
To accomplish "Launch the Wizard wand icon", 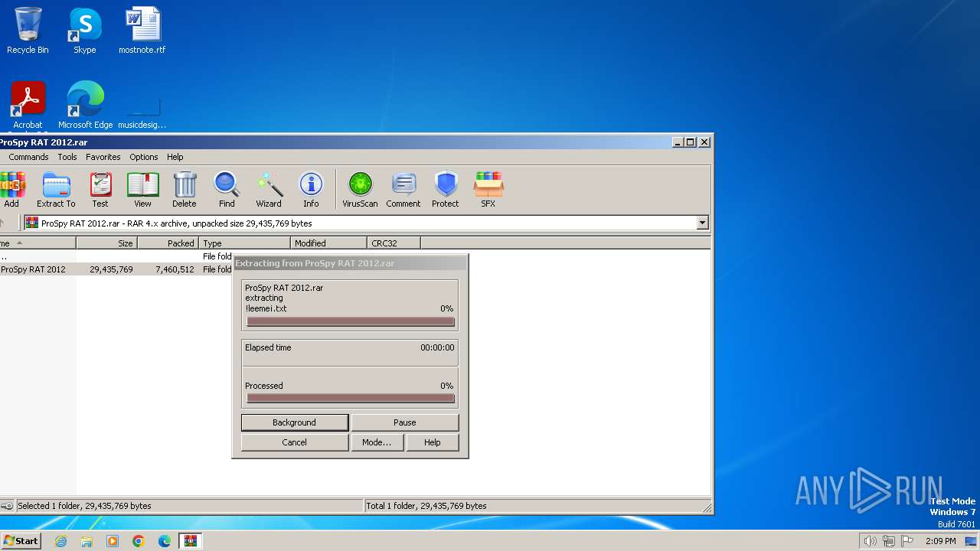I will 269,189.
